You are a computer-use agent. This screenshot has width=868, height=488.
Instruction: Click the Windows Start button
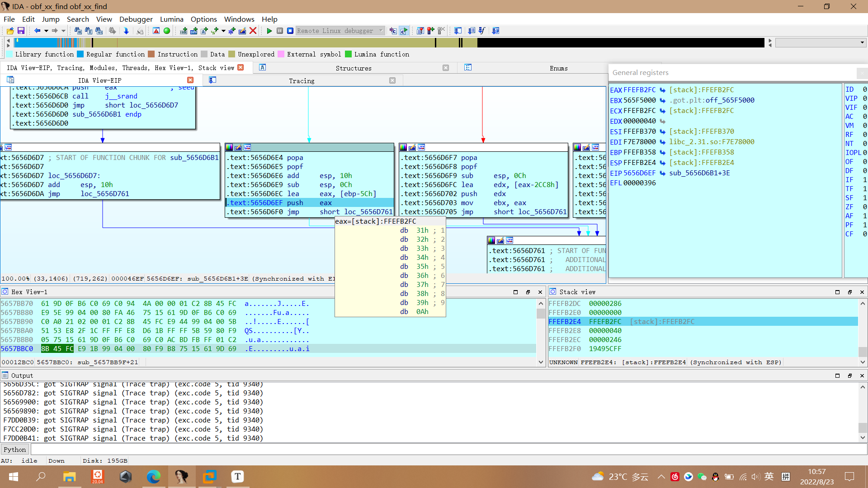pos(14,477)
